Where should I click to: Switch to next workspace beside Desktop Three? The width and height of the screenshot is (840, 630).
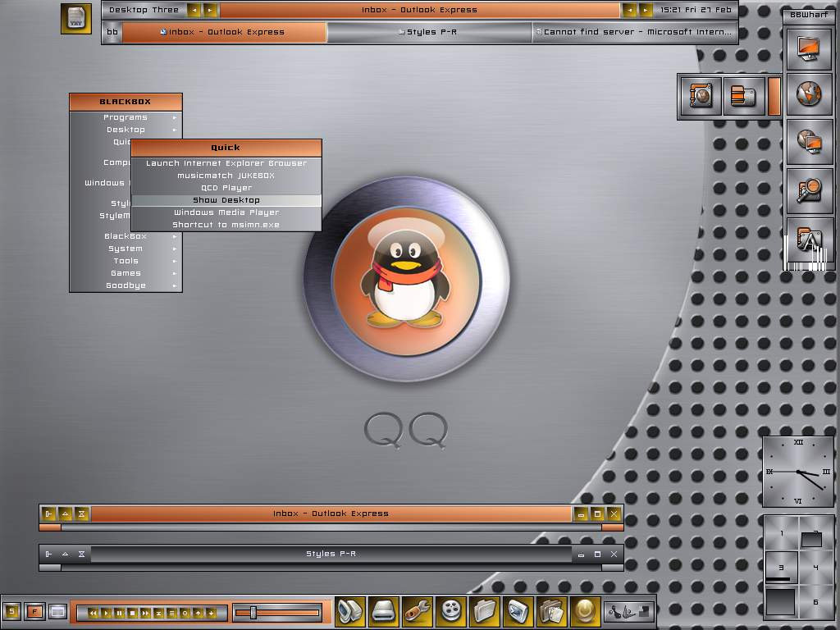point(210,10)
